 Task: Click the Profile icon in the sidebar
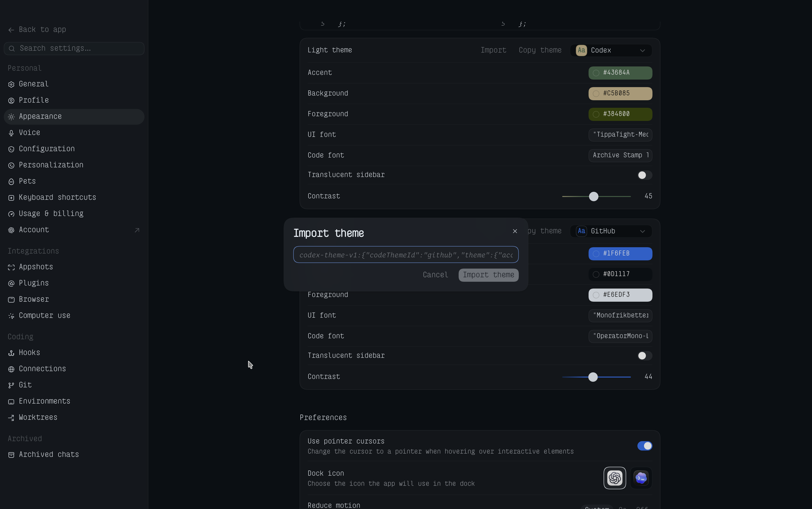point(11,100)
